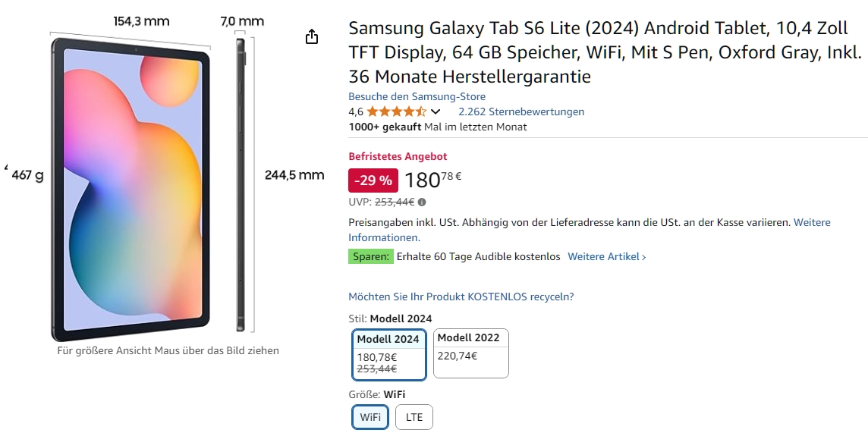Click the star rating icons

[396, 111]
